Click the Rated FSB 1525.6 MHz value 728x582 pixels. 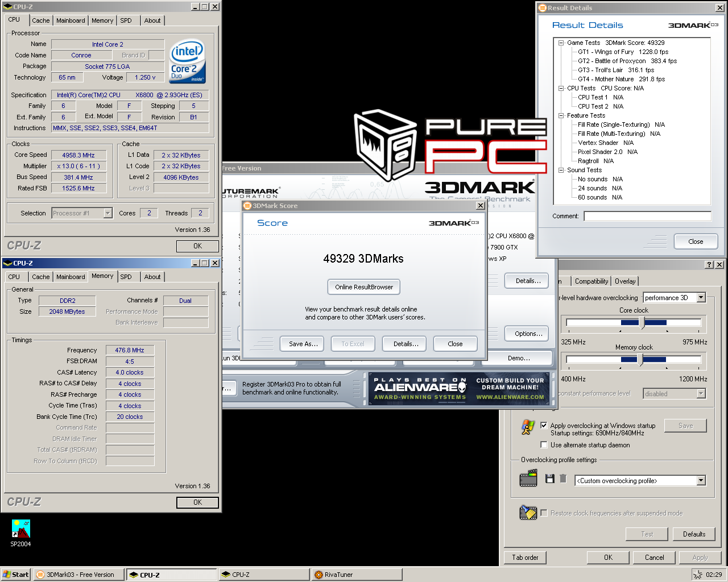tap(79, 188)
